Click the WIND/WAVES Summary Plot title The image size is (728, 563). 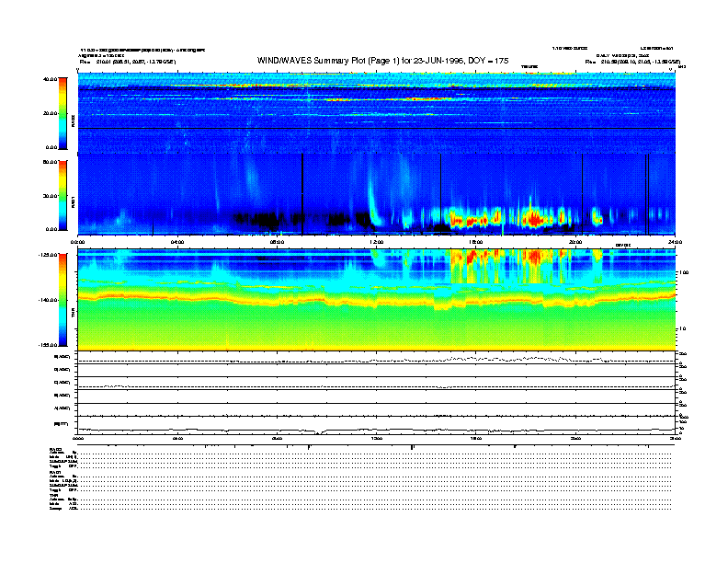pyautogui.click(x=382, y=61)
